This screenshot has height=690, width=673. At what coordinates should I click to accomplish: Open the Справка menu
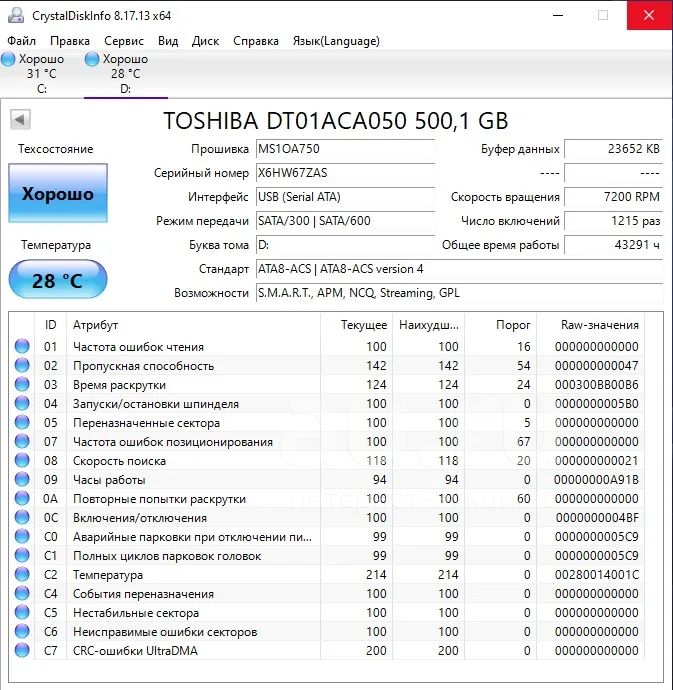click(x=256, y=41)
